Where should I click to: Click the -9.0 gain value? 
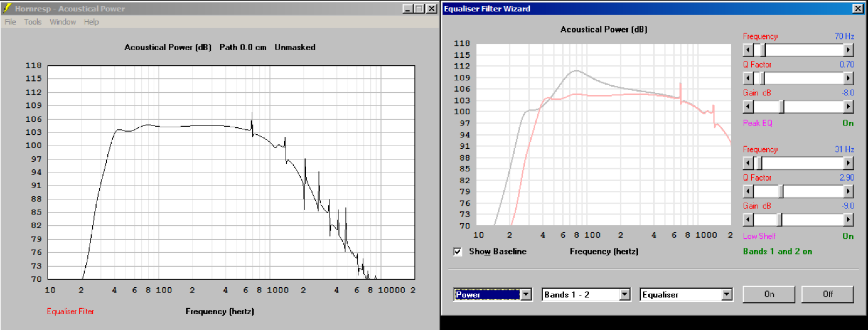(x=848, y=206)
